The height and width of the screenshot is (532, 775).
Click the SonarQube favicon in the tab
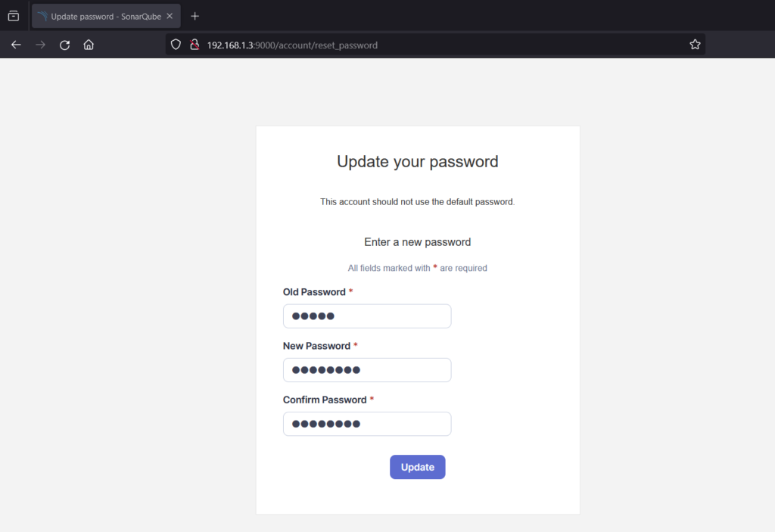tap(42, 17)
